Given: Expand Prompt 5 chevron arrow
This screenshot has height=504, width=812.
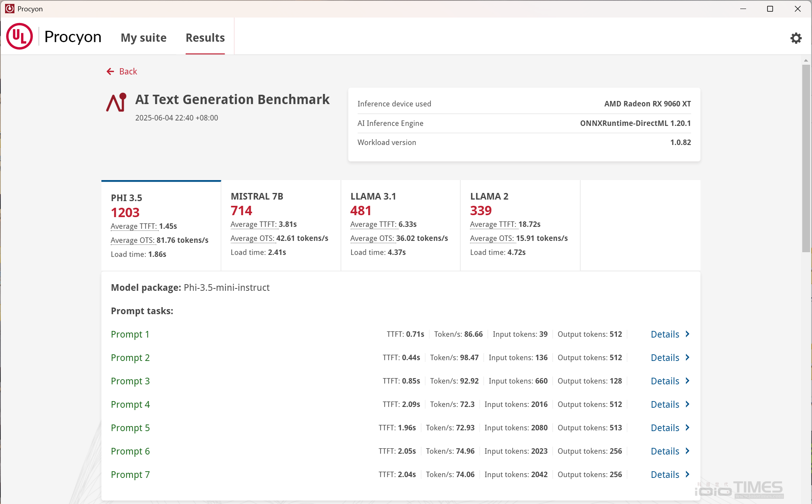Looking at the screenshot, I should (688, 428).
